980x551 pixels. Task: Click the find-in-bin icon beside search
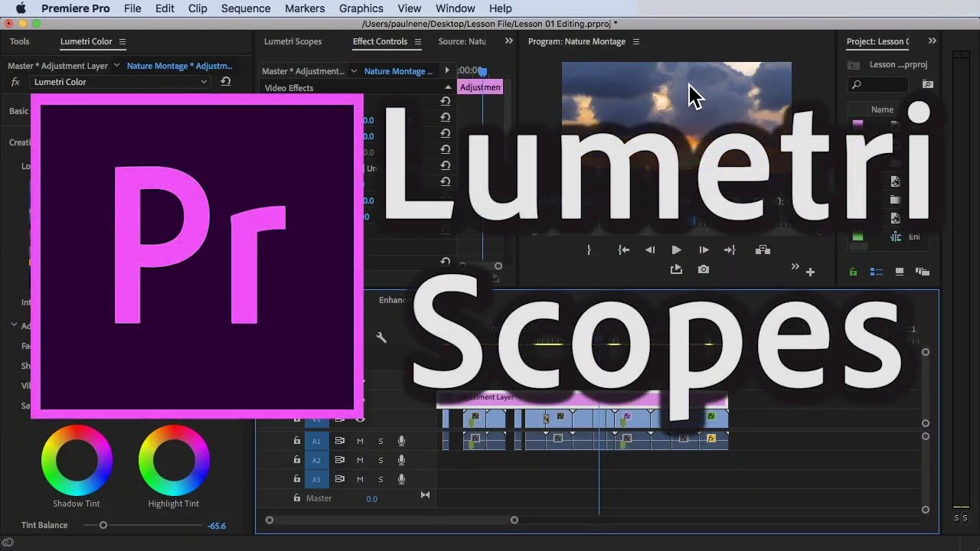click(928, 84)
